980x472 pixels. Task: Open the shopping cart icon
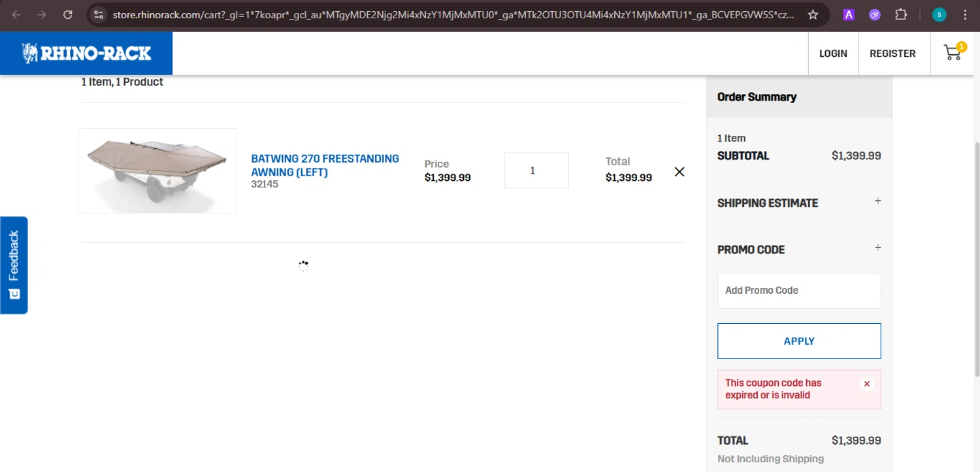tap(954, 52)
